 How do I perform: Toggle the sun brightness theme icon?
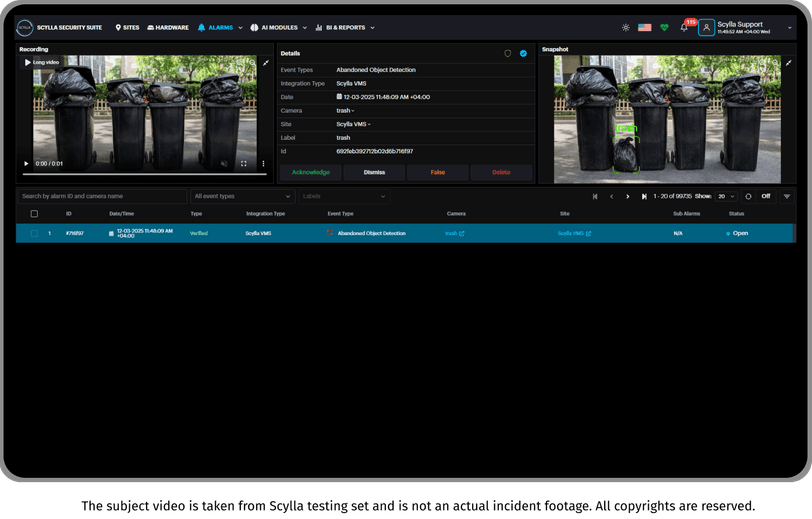[x=626, y=27]
